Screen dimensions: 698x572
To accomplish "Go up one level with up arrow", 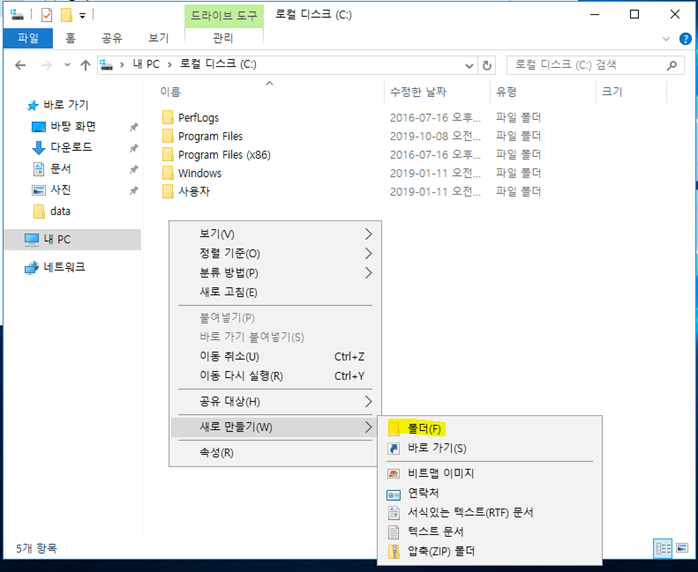I will [x=85, y=65].
